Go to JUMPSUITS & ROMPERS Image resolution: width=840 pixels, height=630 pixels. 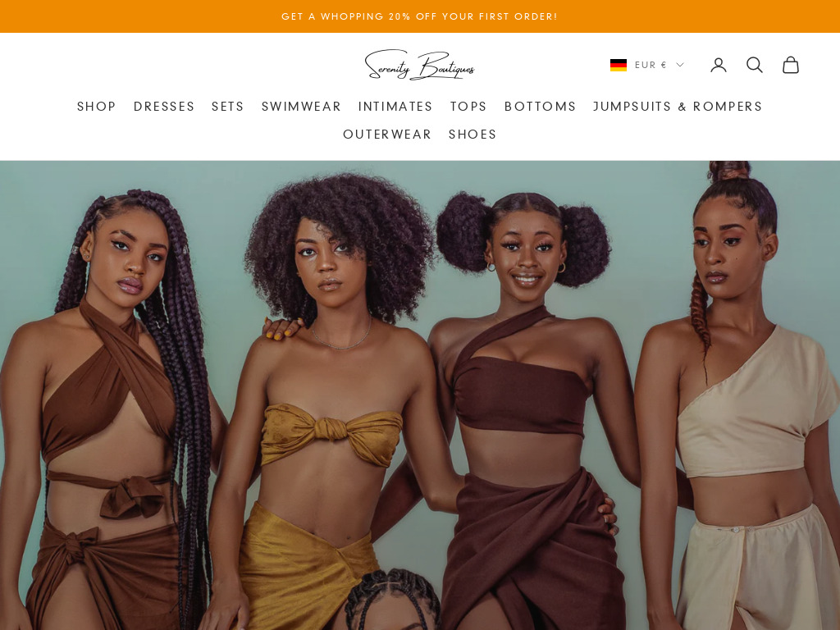coord(678,106)
